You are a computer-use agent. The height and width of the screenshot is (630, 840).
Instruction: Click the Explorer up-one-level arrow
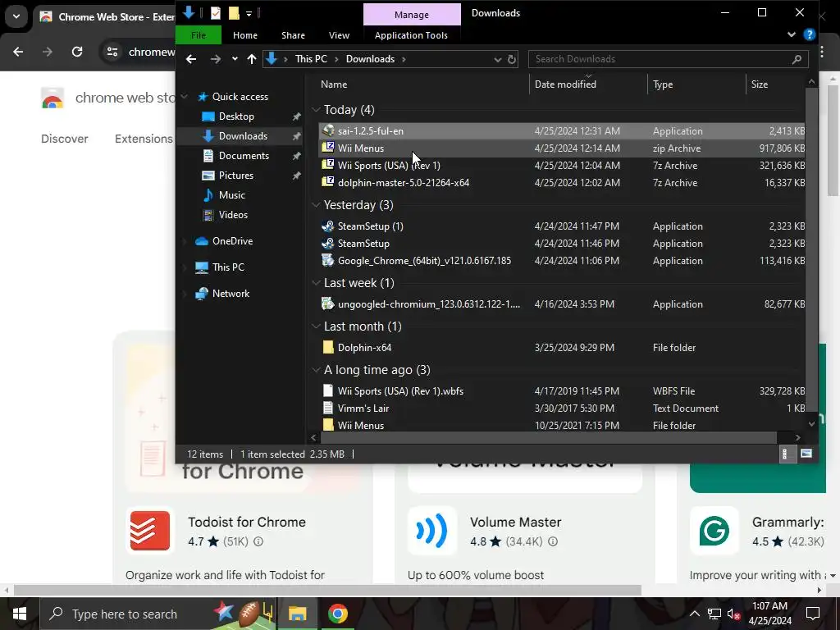point(252,59)
